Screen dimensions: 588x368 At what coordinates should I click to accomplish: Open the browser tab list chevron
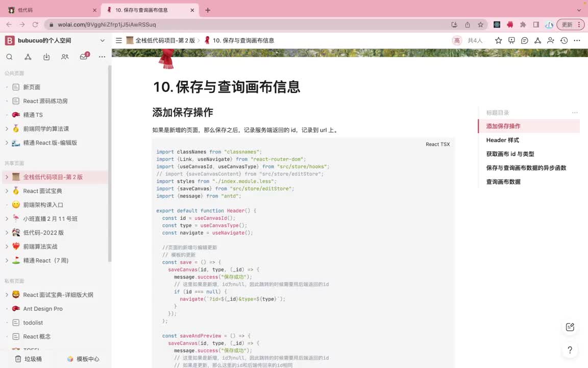579,10
